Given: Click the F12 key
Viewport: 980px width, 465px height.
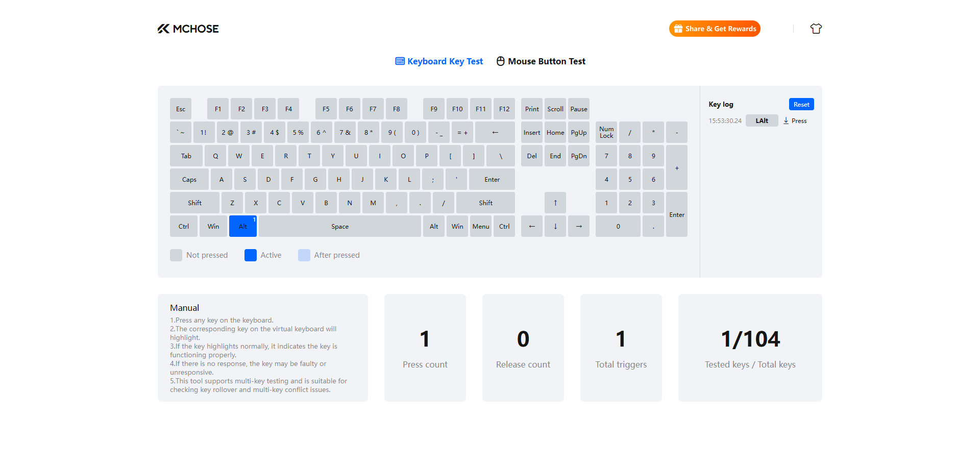Looking at the screenshot, I should [x=504, y=109].
